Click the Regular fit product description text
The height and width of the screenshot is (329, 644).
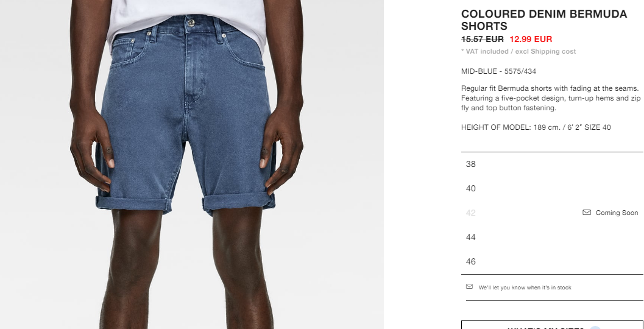click(551, 98)
